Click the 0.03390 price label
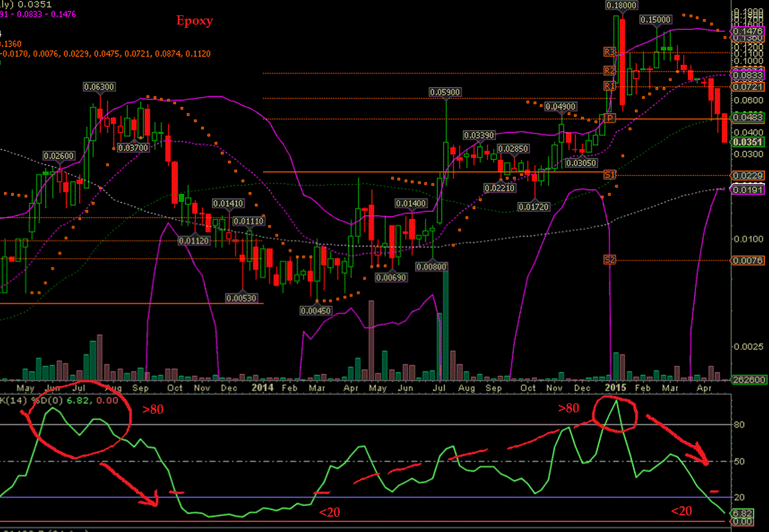The image size is (769, 532). click(x=479, y=135)
